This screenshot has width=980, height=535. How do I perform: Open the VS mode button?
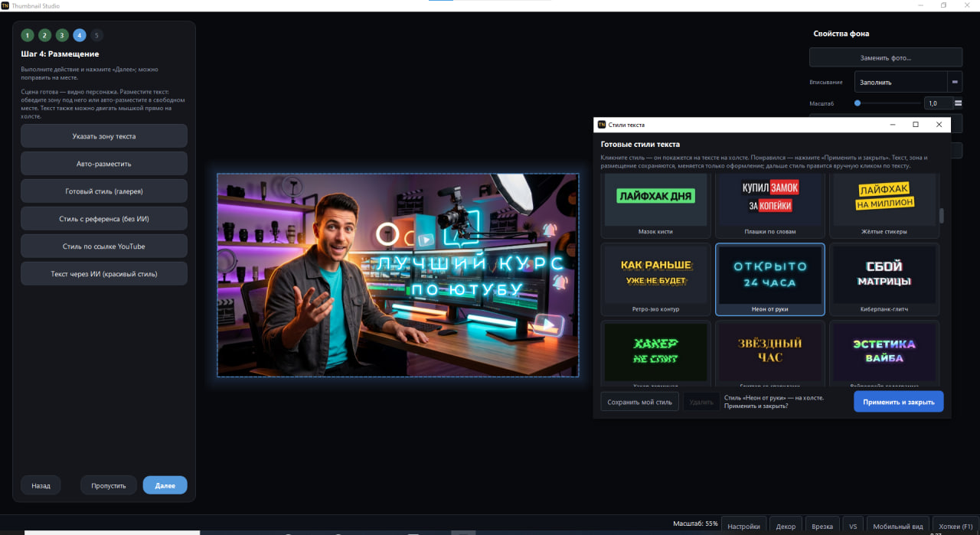tap(853, 526)
